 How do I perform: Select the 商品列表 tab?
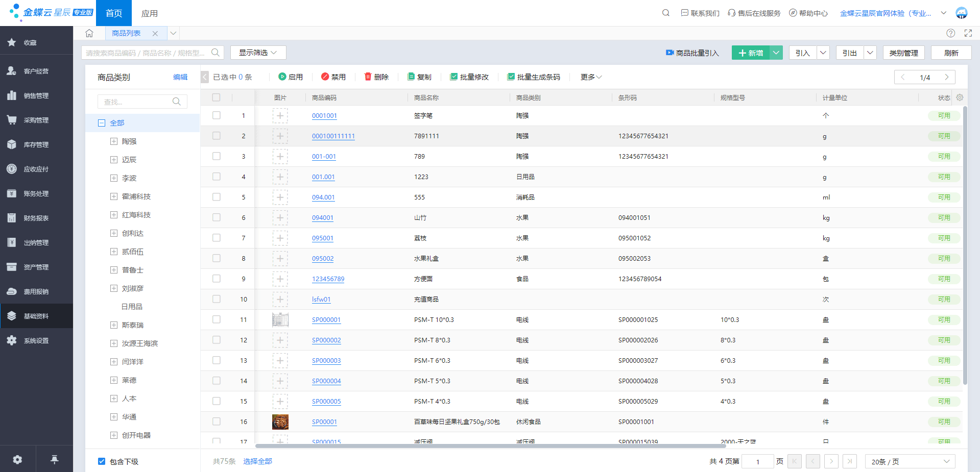click(126, 33)
